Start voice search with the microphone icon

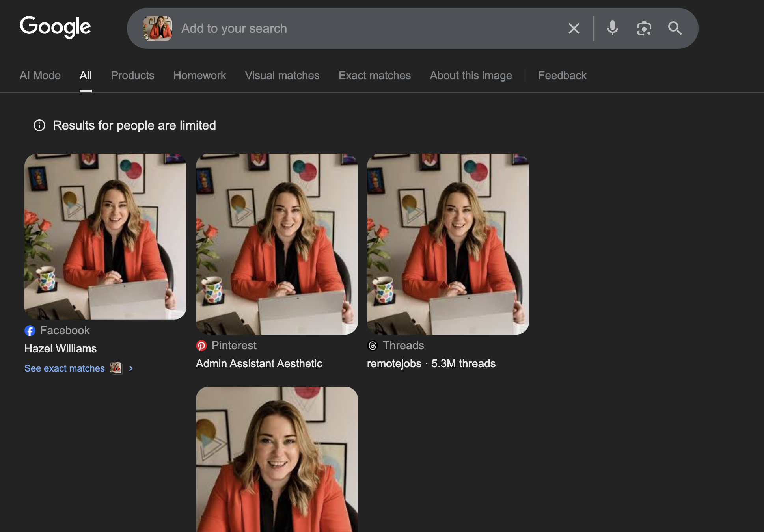612,28
